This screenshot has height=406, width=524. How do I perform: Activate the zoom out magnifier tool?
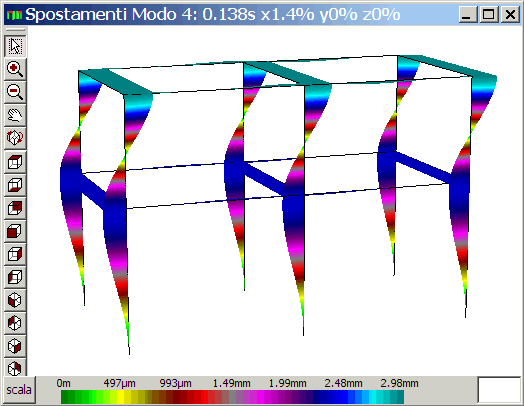[15, 92]
